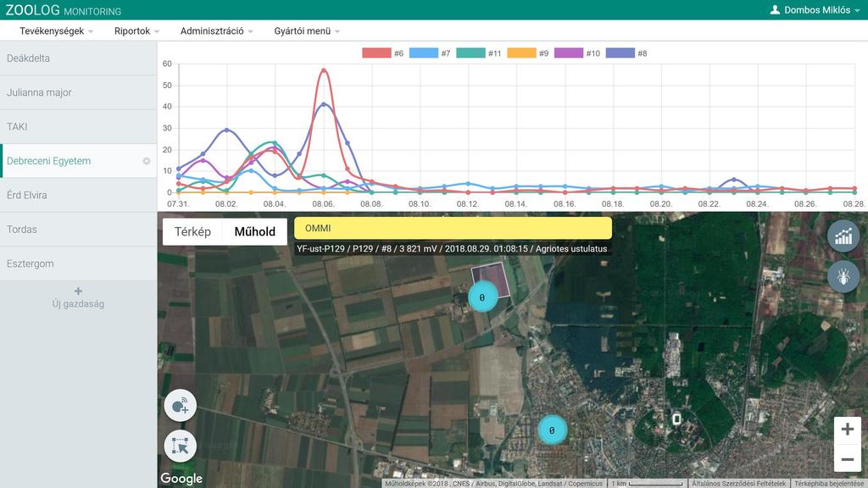
Task: Click the Google logo on map
Action: (181, 478)
